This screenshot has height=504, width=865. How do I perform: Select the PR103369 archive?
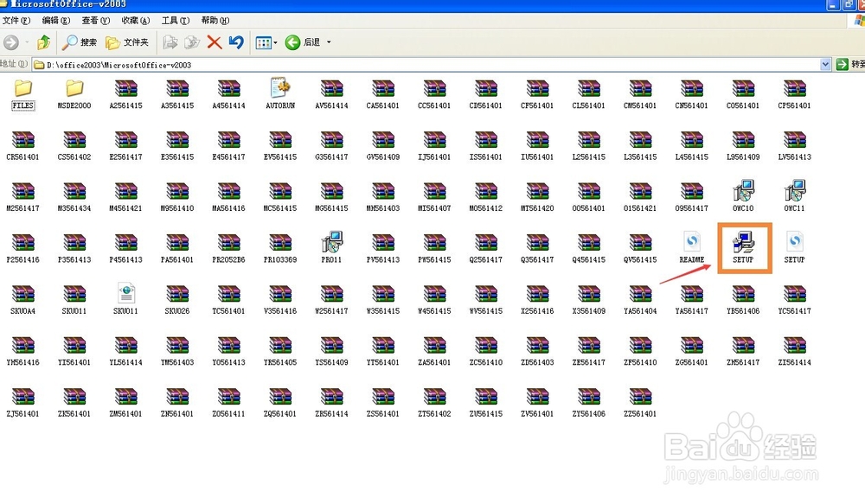point(280,249)
